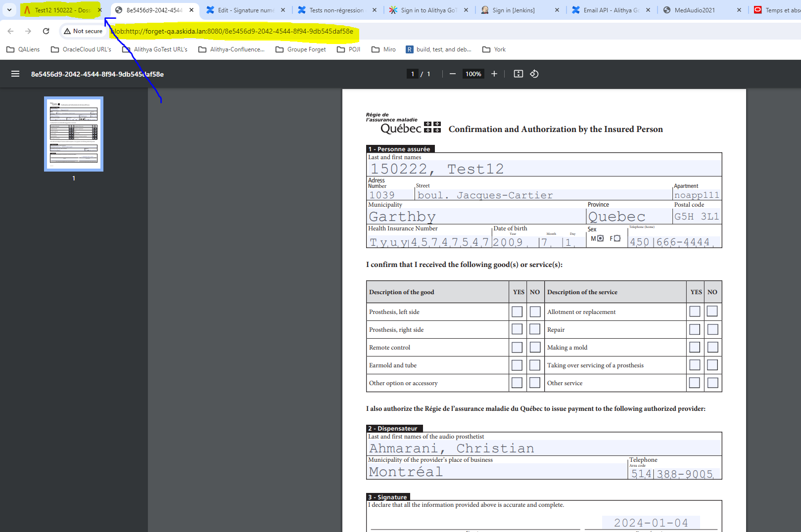Check NO for the Repair service
Image resolution: width=801 pixels, height=532 pixels.
(x=712, y=329)
